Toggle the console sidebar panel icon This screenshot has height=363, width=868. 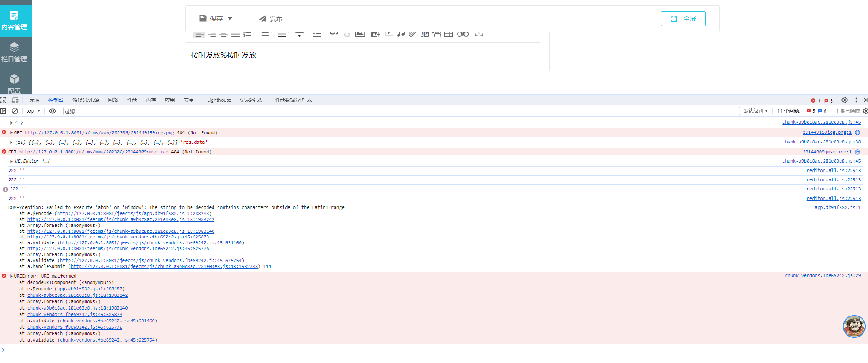(x=4, y=111)
